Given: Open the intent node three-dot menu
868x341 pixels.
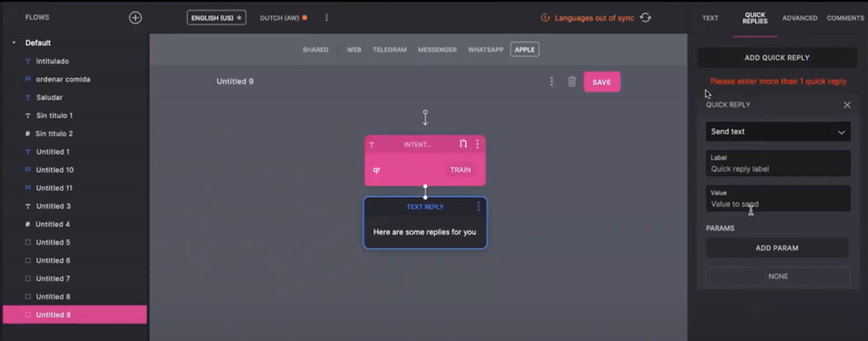Looking at the screenshot, I should tap(477, 144).
